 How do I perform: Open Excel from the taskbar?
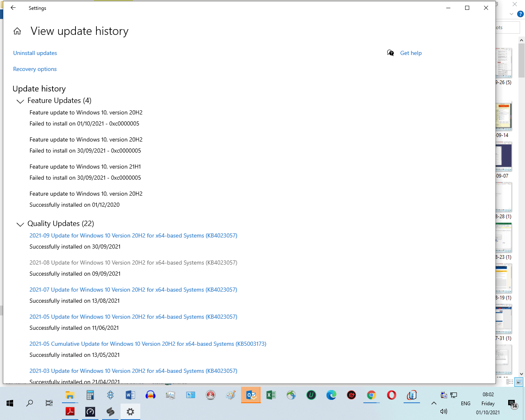(x=271, y=395)
